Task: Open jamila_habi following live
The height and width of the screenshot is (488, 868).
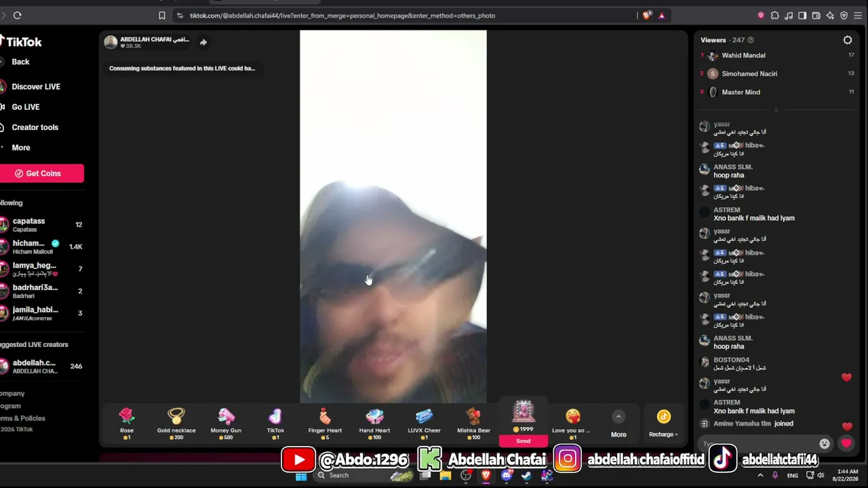Action: point(42,313)
